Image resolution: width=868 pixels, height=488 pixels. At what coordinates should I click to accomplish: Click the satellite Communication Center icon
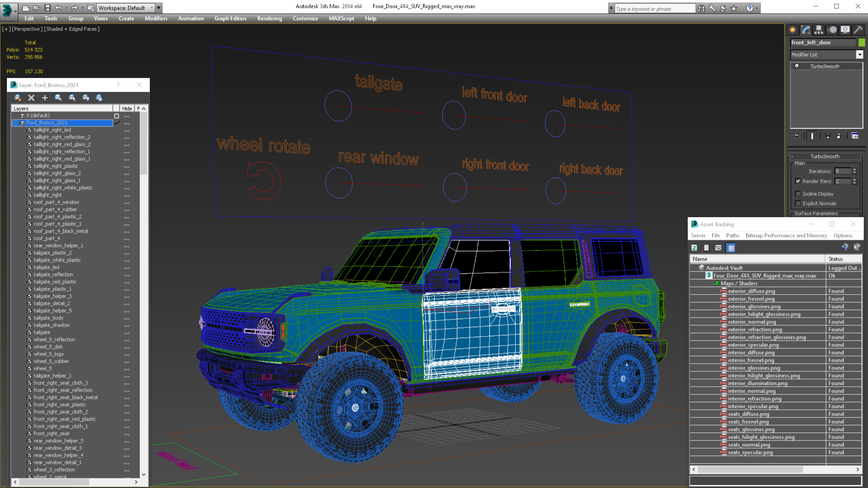coord(723,8)
